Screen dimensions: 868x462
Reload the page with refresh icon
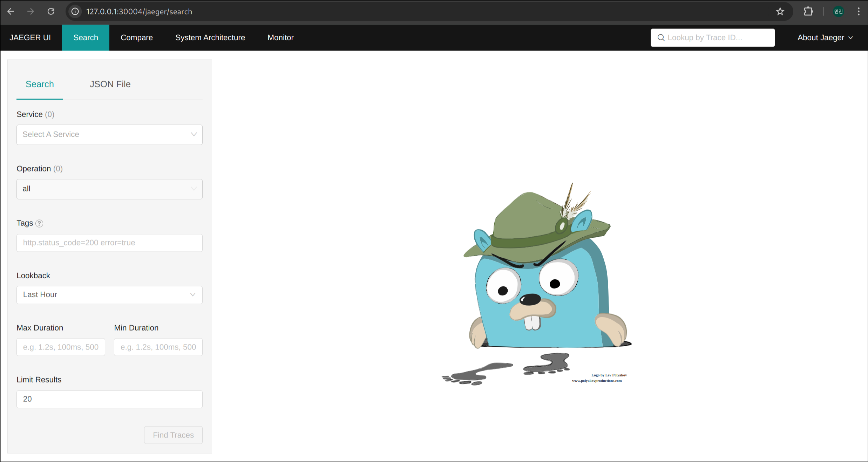pyautogui.click(x=51, y=12)
